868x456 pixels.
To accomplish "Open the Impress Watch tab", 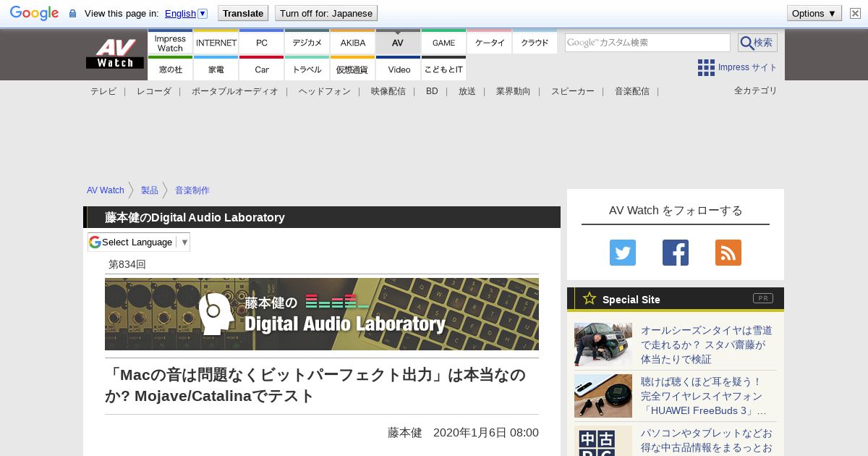I will click(170, 43).
